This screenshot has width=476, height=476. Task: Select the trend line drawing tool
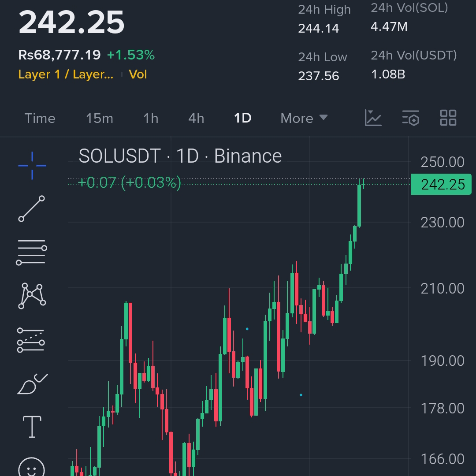32,208
